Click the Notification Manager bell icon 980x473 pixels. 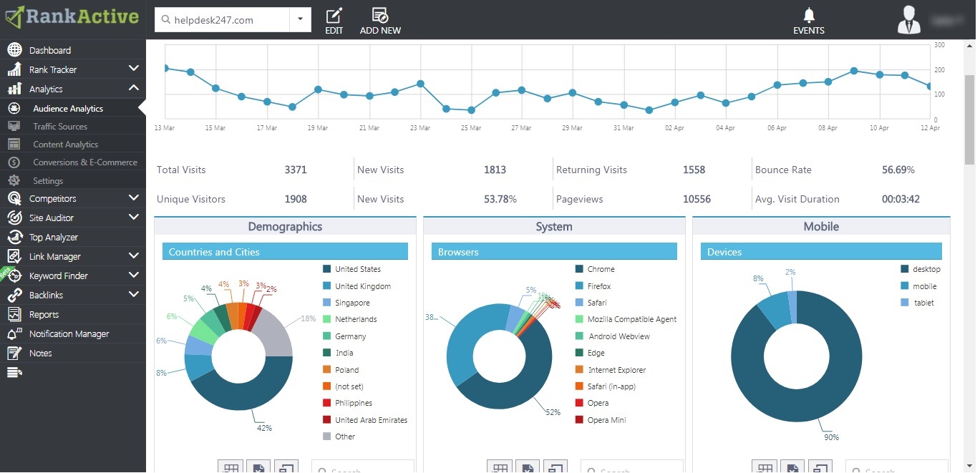click(x=14, y=333)
